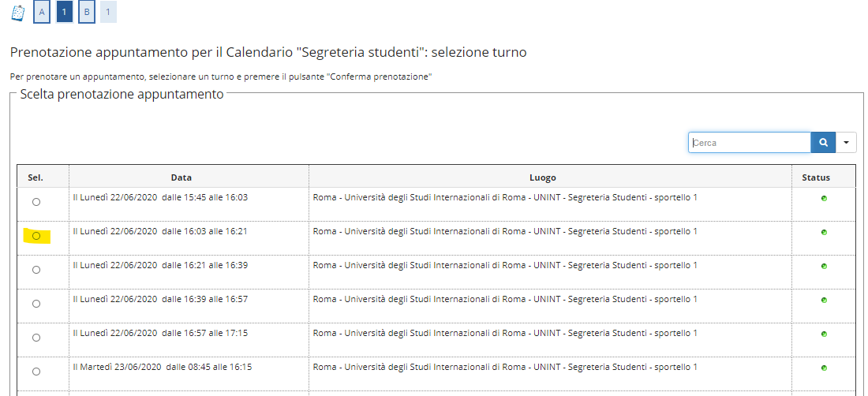The height and width of the screenshot is (396, 868).
Task: Select step B in the progress breadcrumb
Action: point(87,13)
